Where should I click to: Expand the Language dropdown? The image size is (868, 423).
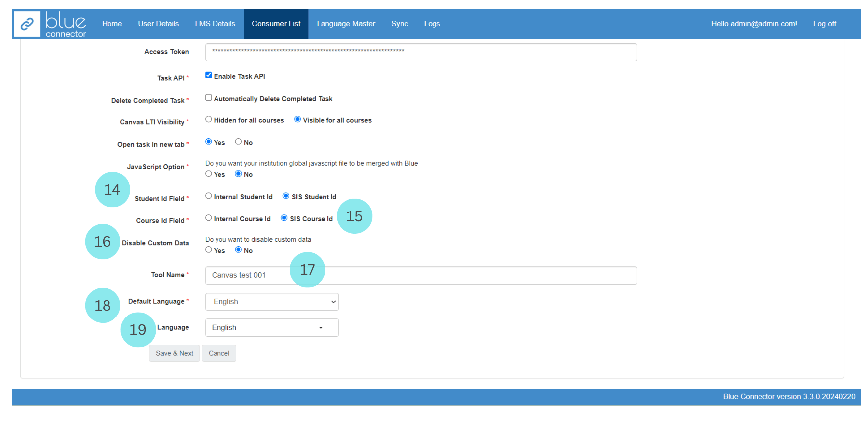(272, 328)
